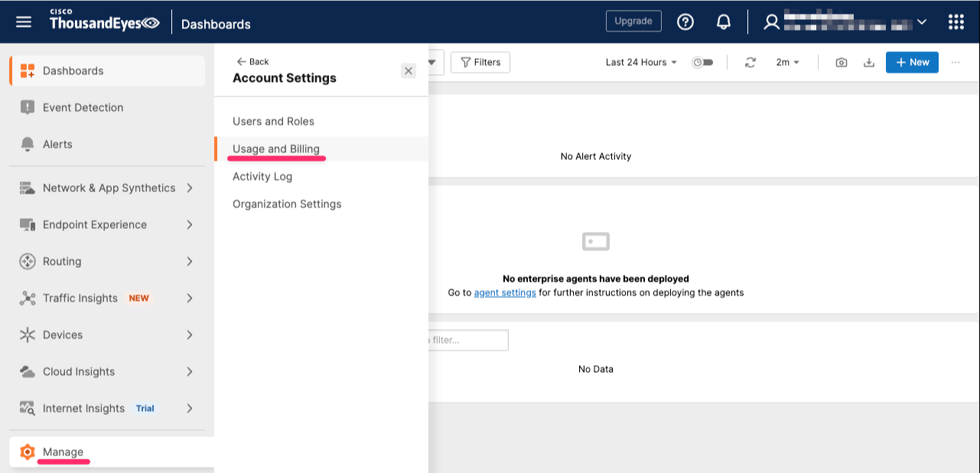Select Users and Roles
The image size is (980, 473).
273,122
